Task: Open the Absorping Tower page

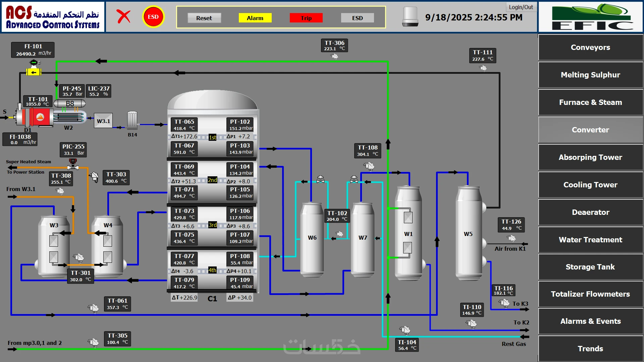Action: pos(590,157)
